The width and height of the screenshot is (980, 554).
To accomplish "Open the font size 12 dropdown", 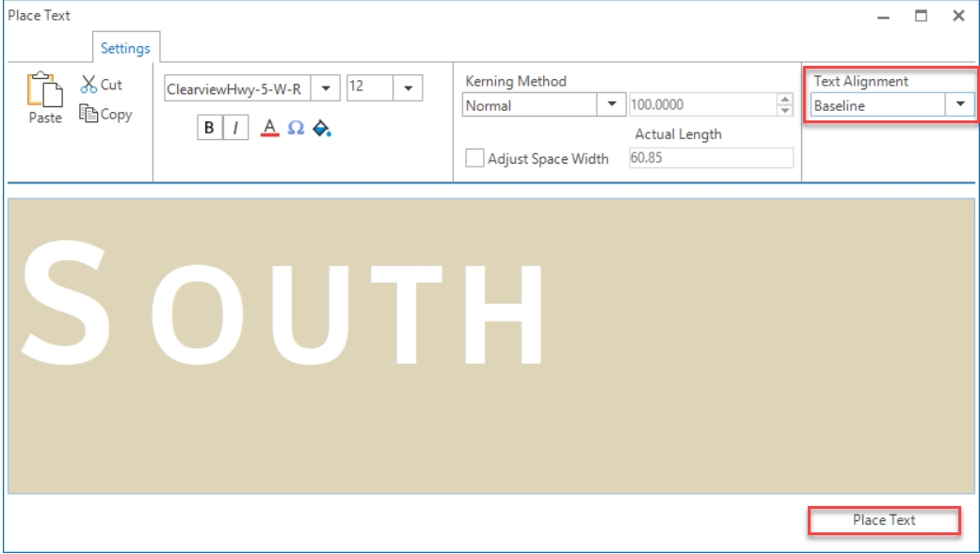I will [409, 88].
